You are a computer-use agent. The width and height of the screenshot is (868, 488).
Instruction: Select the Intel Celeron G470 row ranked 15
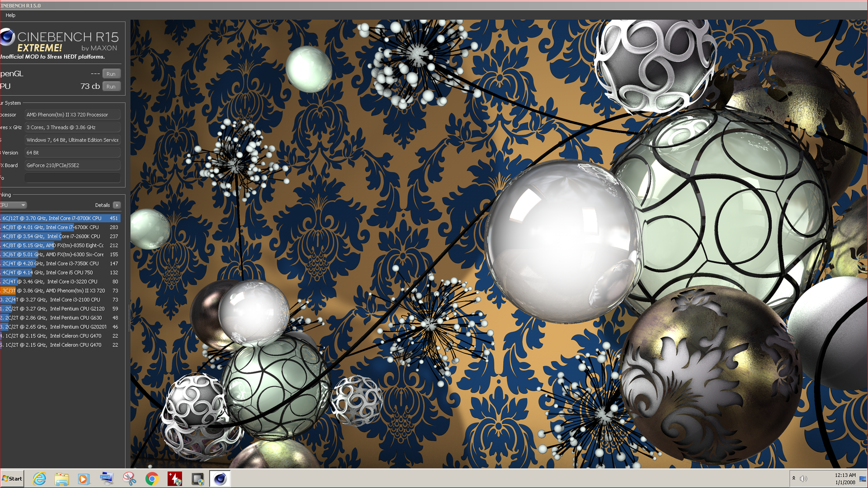pyautogui.click(x=60, y=345)
